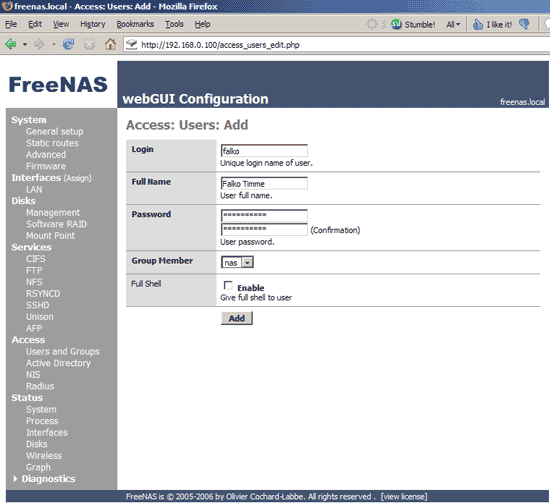Open RSYNCD service link
550x503 pixels.
pos(43,294)
